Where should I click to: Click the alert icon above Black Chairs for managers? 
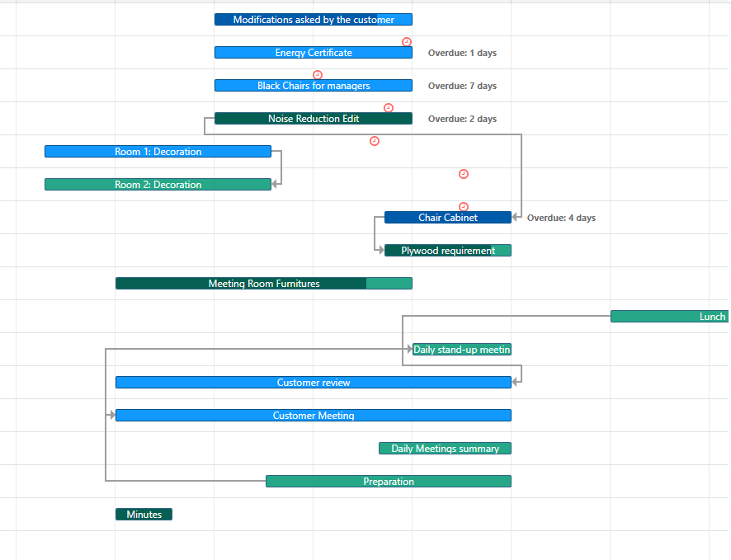pos(318,74)
